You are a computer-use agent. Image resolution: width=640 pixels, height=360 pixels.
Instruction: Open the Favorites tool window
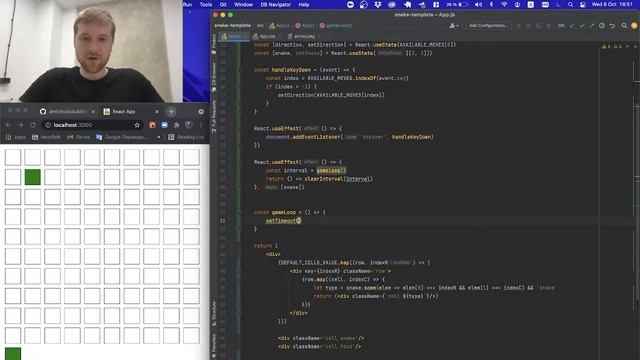point(213,346)
